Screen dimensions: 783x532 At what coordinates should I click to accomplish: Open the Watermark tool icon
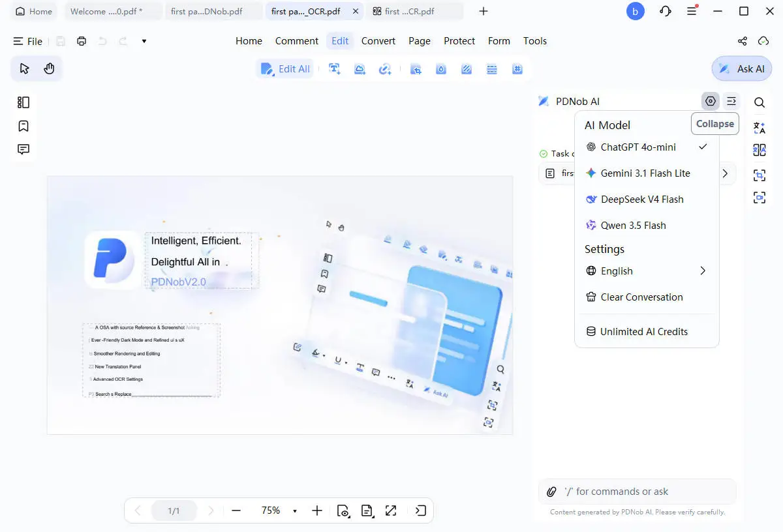(441, 68)
